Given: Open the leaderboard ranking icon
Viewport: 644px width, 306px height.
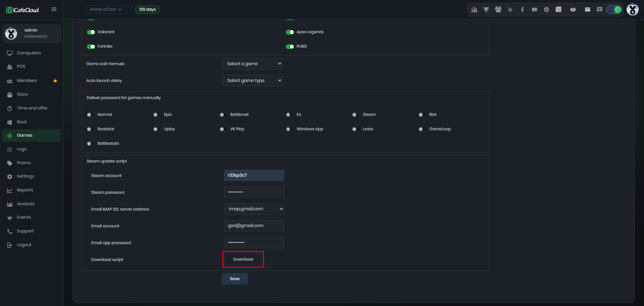Looking at the screenshot, I should tap(474, 10).
